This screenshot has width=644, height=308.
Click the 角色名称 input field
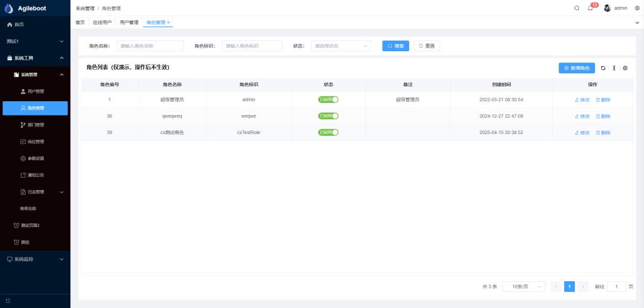pyautogui.click(x=150, y=46)
